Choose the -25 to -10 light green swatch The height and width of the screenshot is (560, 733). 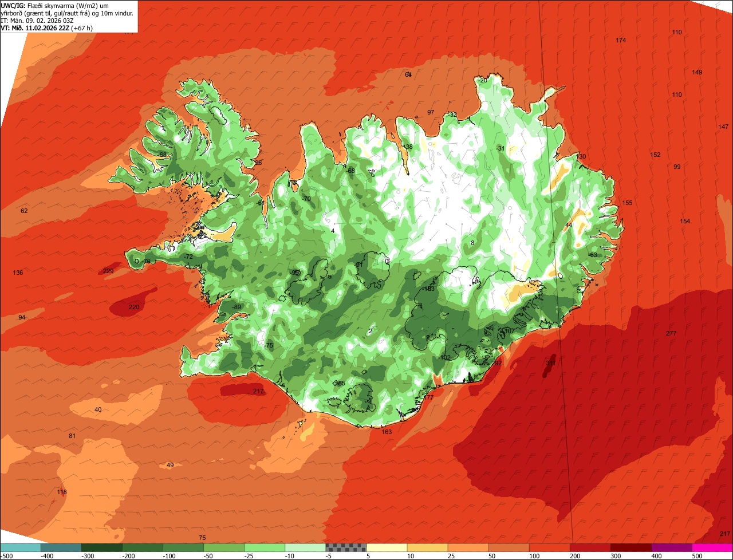(x=265, y=547)
